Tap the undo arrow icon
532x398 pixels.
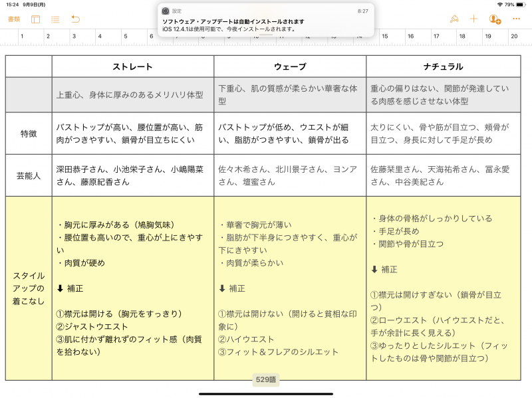click(x=75, y=19)
